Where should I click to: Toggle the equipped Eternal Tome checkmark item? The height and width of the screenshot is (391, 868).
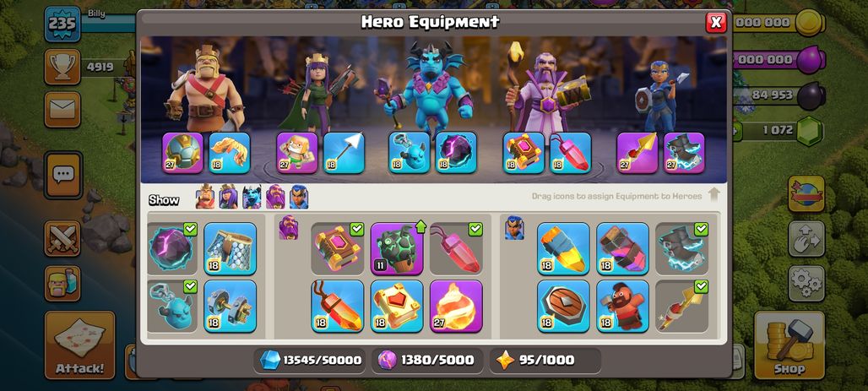338,248
